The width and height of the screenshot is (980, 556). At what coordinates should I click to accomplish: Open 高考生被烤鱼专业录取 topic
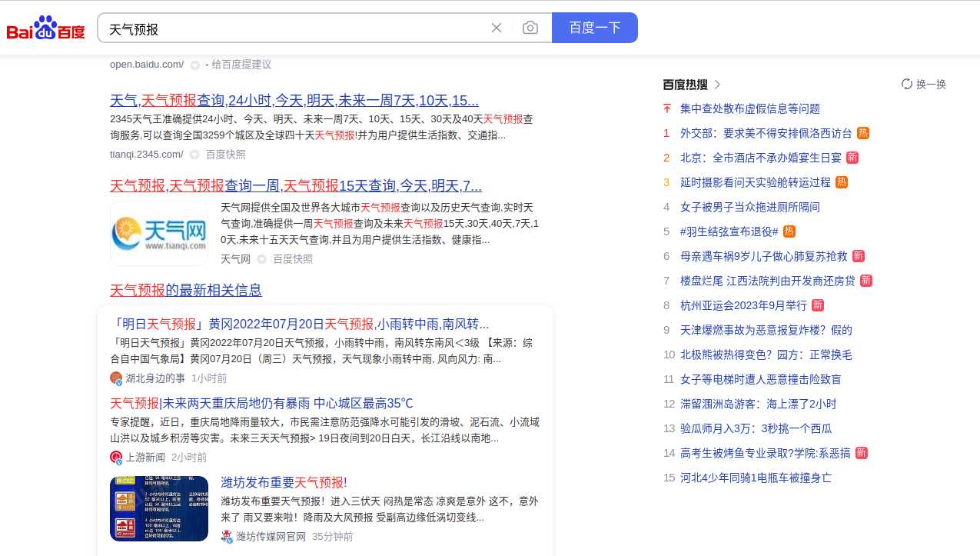(x=766, y=453)
